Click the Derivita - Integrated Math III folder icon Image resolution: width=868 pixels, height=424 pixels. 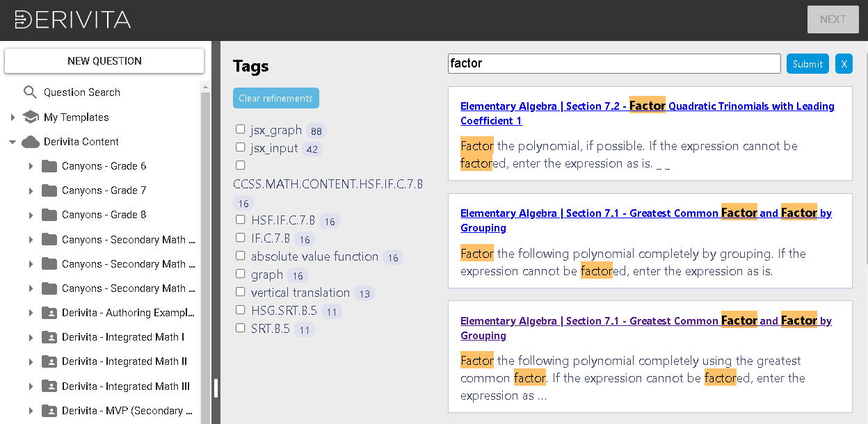click(49, 386)
